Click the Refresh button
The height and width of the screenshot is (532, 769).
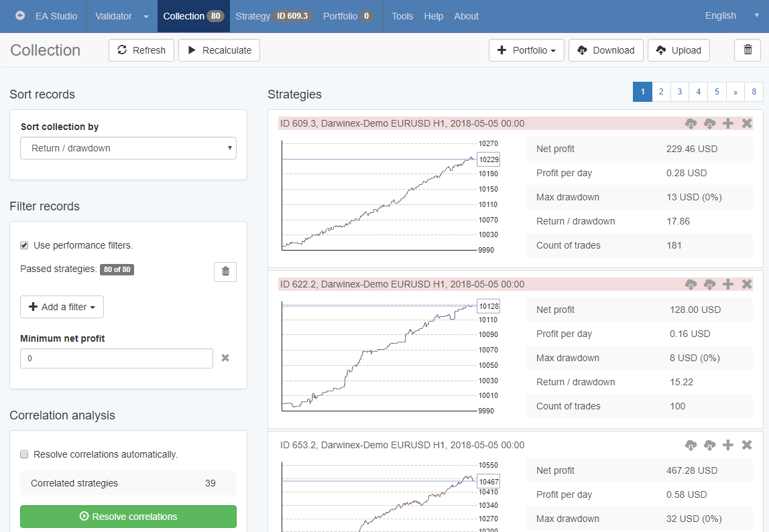141,50
